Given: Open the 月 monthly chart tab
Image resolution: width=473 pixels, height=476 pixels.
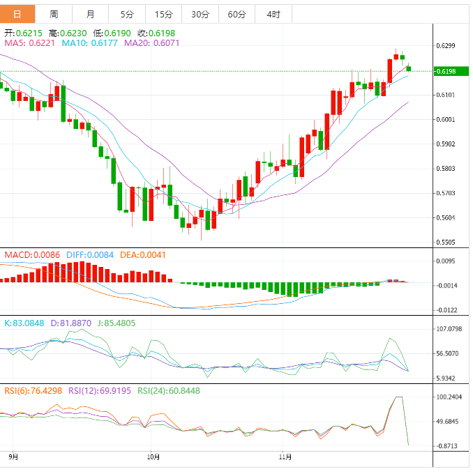Looking at the screenshot, I should (91, 14).
